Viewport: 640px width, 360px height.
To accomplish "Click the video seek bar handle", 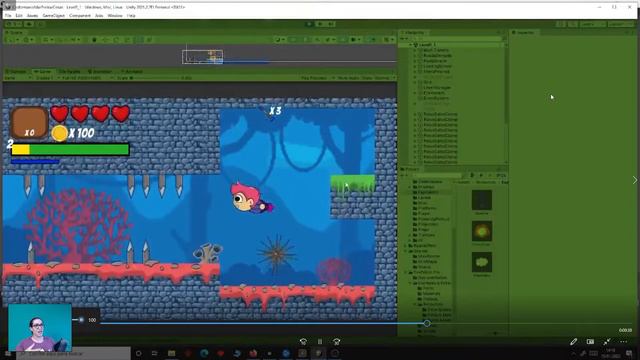I will pyautogui.click(x=427, y=323).
